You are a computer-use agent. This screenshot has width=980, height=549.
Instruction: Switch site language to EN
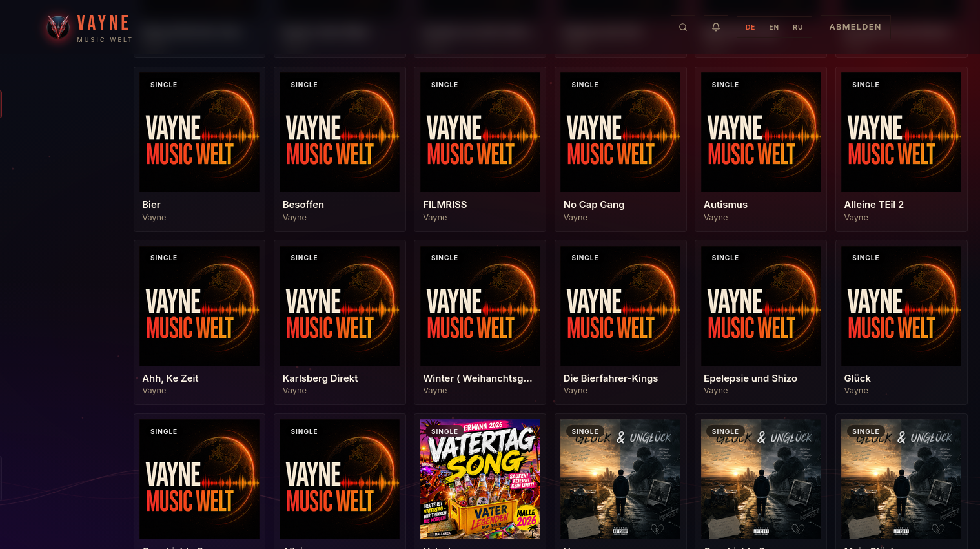tap(774, 27)
